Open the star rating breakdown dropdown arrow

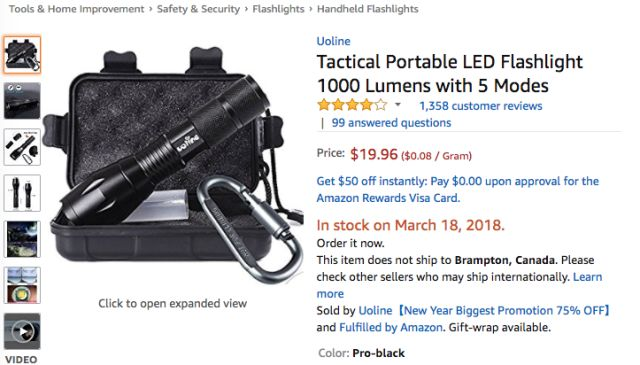[x=398, y=105]
